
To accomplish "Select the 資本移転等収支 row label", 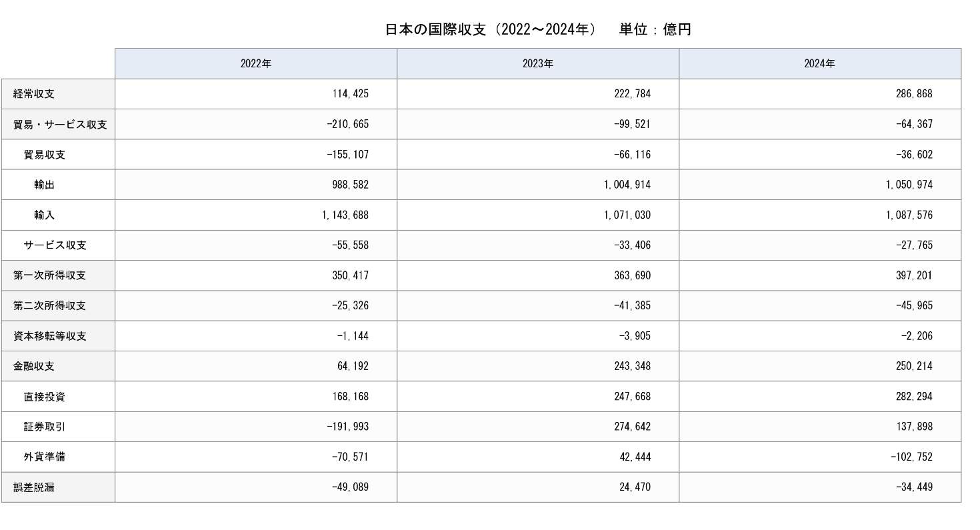I will [x=49, y=336].
